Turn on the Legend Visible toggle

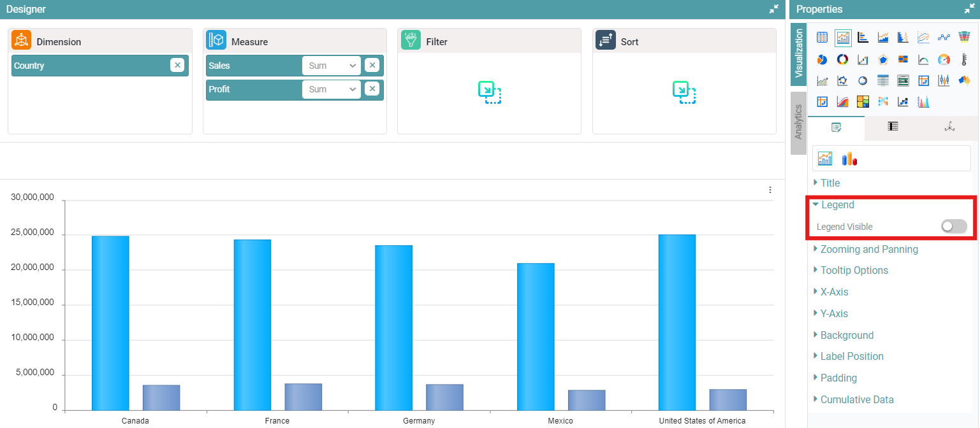click(x=953, y=226)
